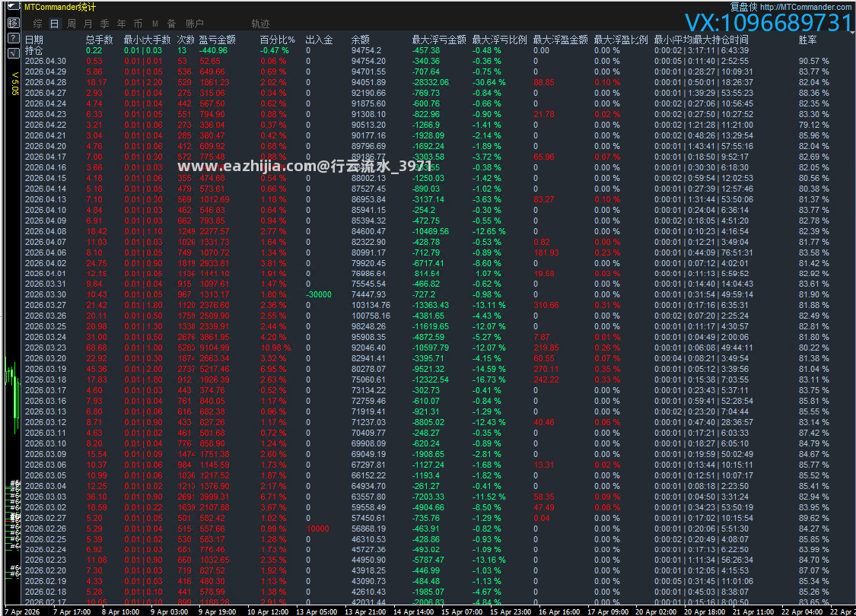Image resolution: width=856 pixels, height=616 pixels.
Task: Click the 百分比% column header
Action: [277, 40]
